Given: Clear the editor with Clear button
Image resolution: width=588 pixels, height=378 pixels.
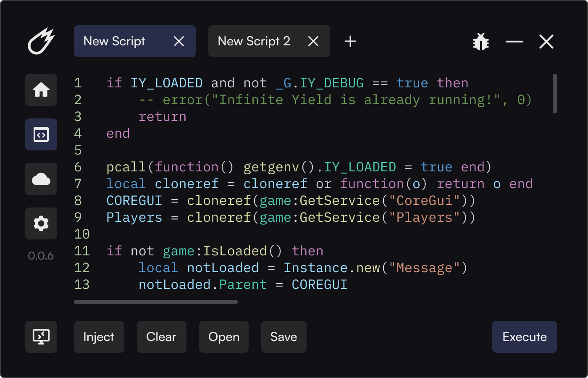Looking at the screenshot, I should (161, 337).
